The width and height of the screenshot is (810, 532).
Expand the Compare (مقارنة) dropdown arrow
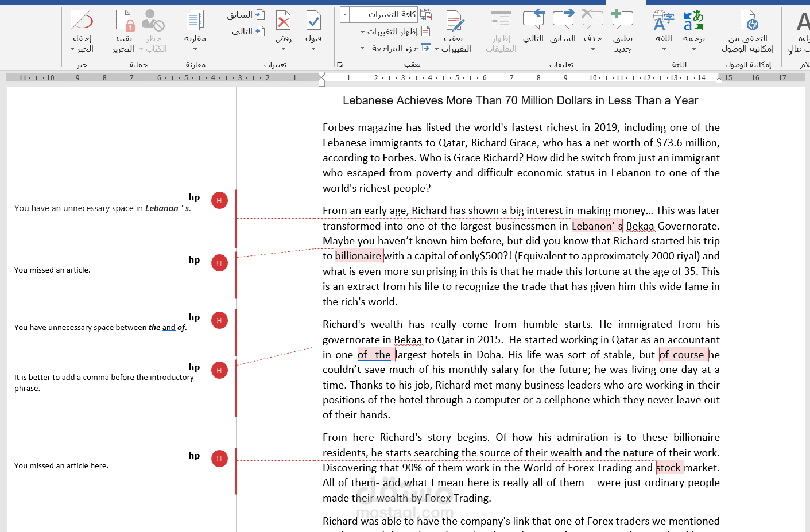[195, 49]
